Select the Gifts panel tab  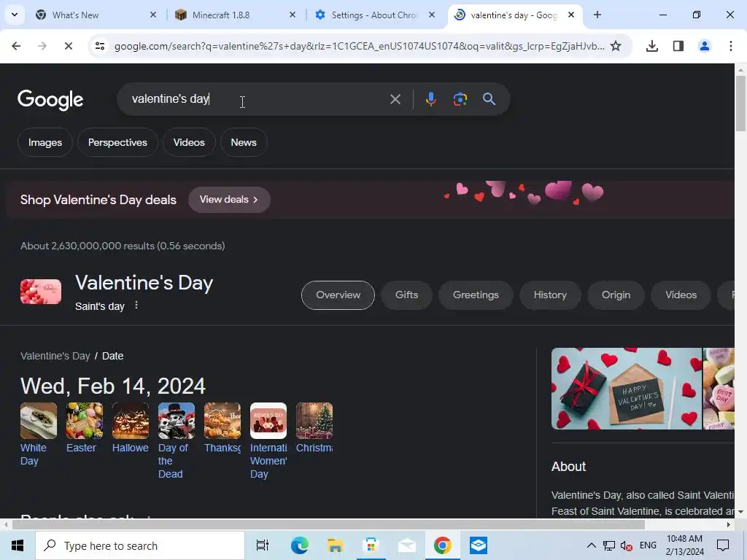406,295
